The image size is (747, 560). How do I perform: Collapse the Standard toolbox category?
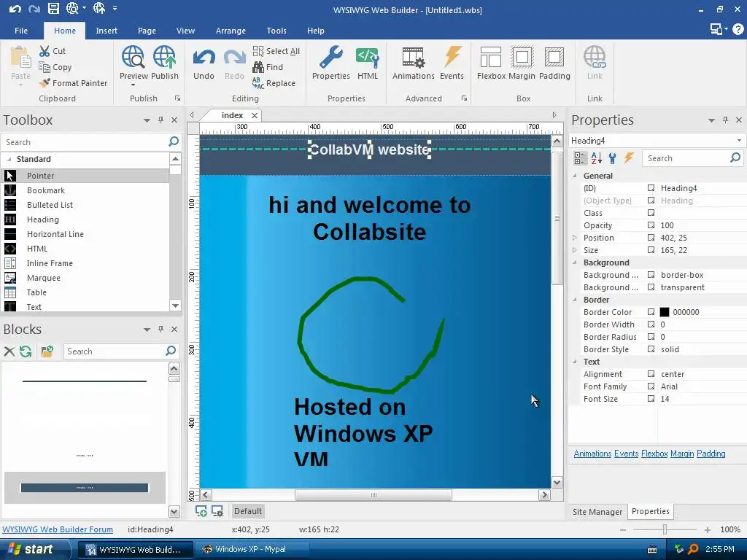click(9, 159)
